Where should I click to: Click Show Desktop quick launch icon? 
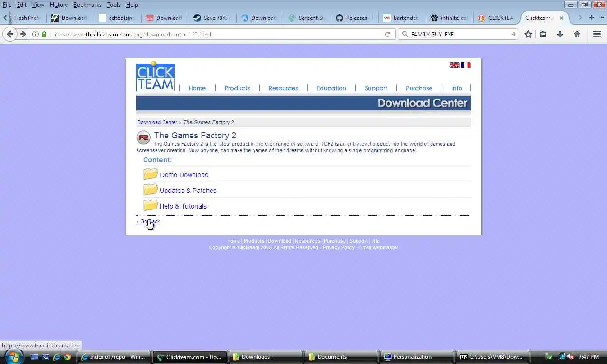(x=35, y=357)
